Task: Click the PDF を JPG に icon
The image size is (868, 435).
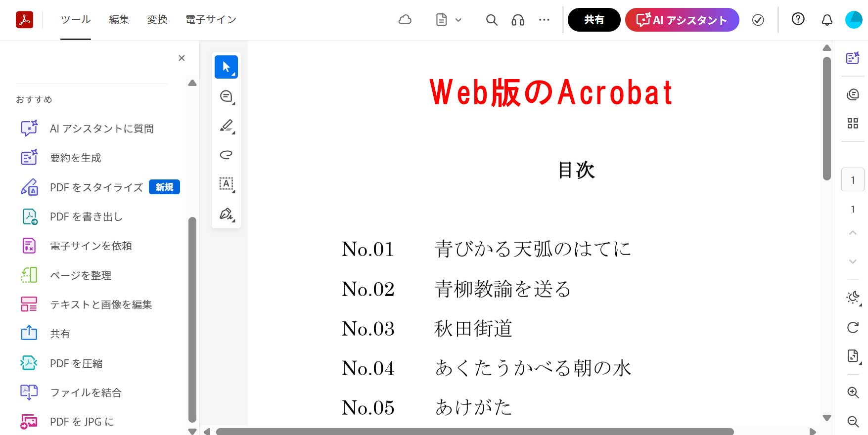Action: (29, 421)
